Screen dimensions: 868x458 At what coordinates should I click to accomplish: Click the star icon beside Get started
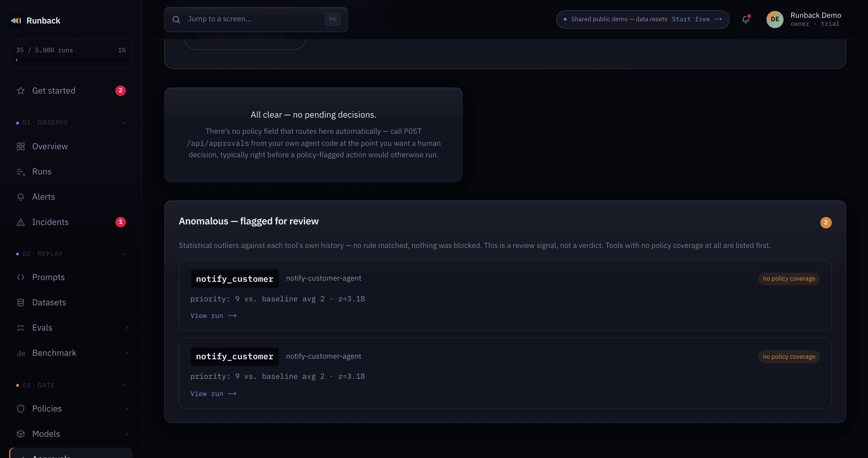[21, 91]
